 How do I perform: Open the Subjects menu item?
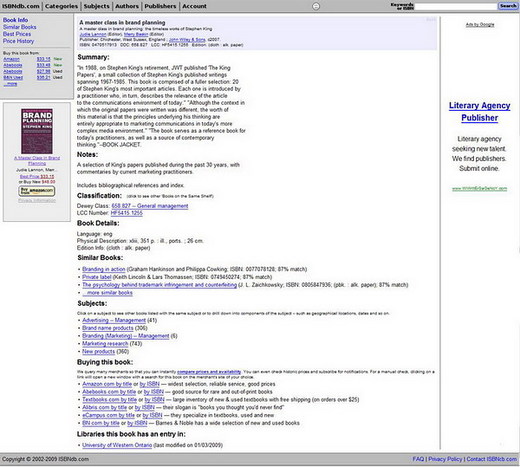click(97, 6)
